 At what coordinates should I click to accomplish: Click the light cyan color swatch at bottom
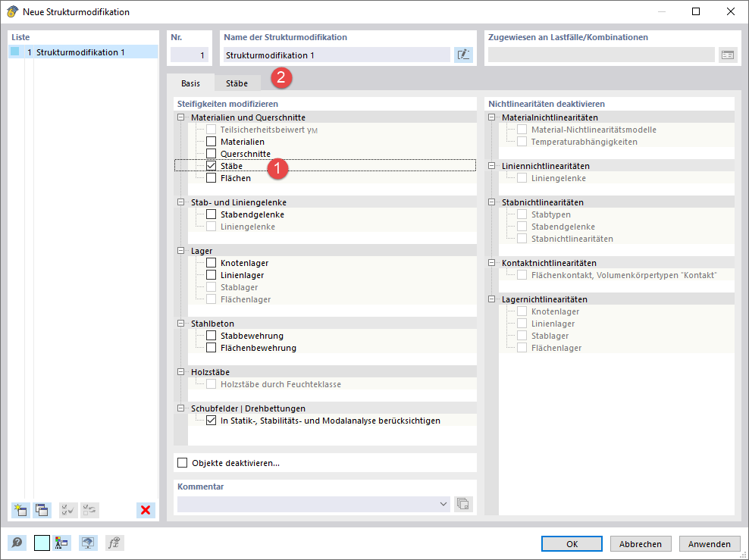point(42,543)
